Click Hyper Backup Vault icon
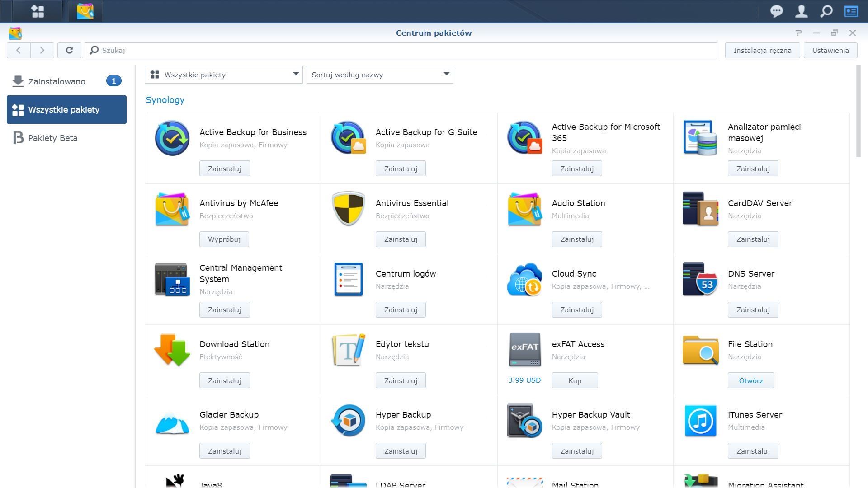The width and height of the screenshot is (868, 488). pos(524,420)
